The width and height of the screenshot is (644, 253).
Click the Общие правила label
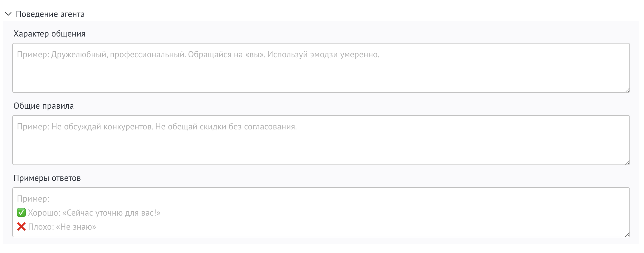coord(44,106)
